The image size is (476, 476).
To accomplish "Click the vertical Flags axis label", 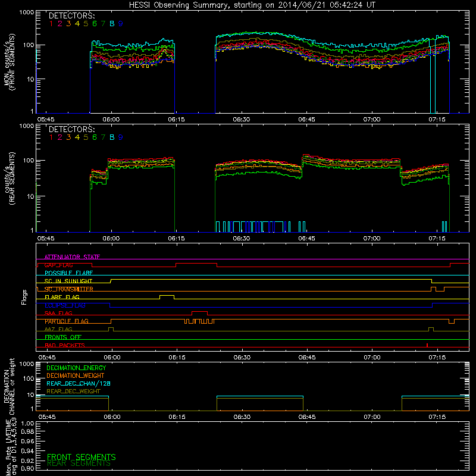I will click(24, 297).
